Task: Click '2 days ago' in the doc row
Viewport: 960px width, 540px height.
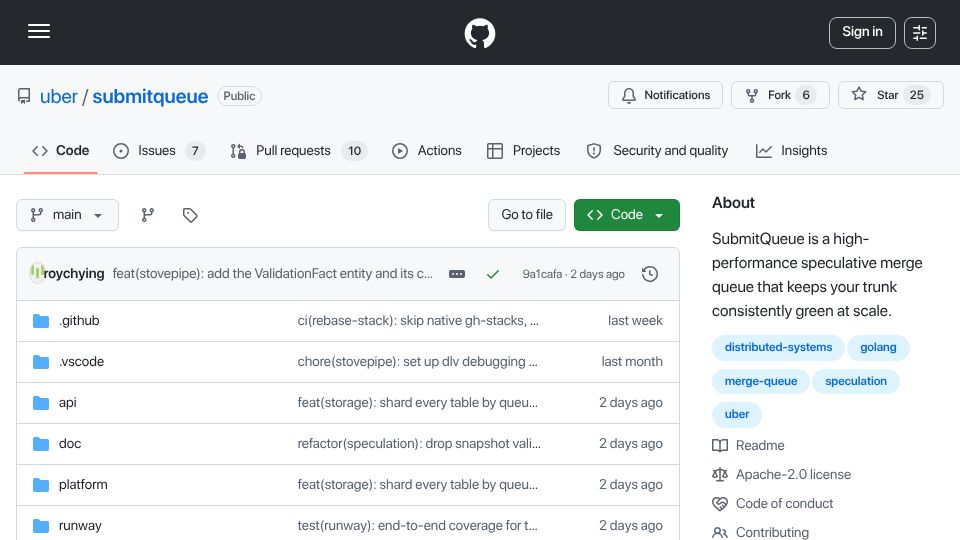Action: 631,444
